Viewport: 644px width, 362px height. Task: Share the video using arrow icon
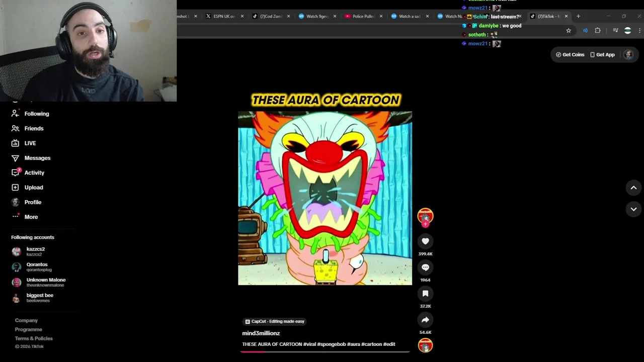pyautogui.click(x=425, y=320)
